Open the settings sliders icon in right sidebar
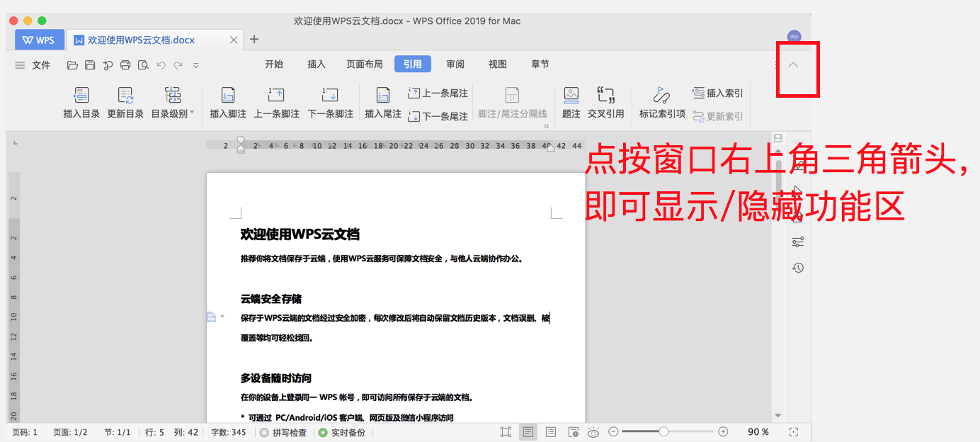Image resolution: width=980 pixels, height=442 pixels. [x=798, y=242]
